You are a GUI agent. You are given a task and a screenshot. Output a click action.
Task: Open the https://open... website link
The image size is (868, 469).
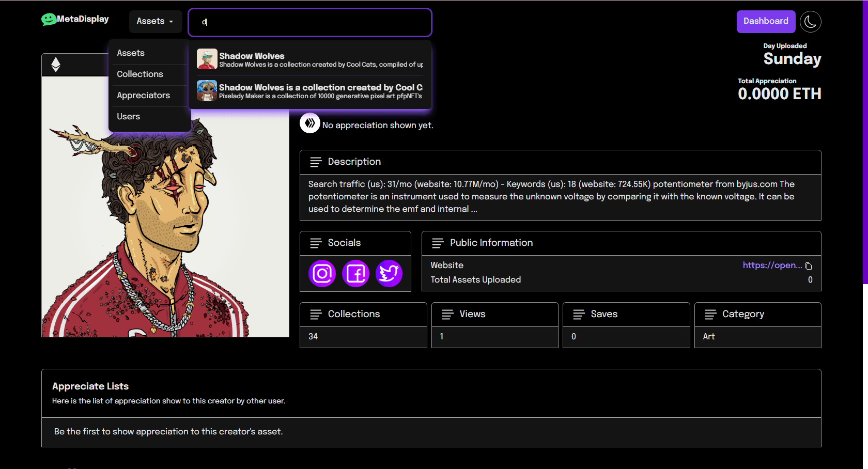(772, 265)
